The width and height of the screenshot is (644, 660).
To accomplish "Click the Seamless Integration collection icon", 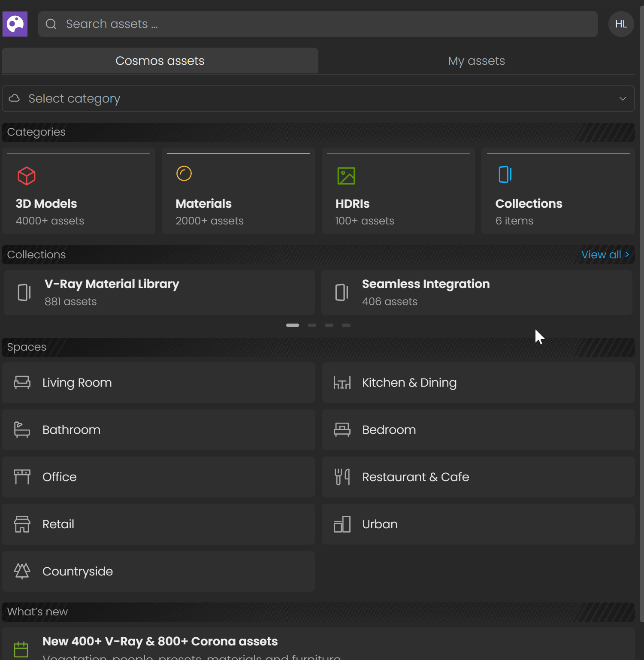I will (x=342, y=292).
